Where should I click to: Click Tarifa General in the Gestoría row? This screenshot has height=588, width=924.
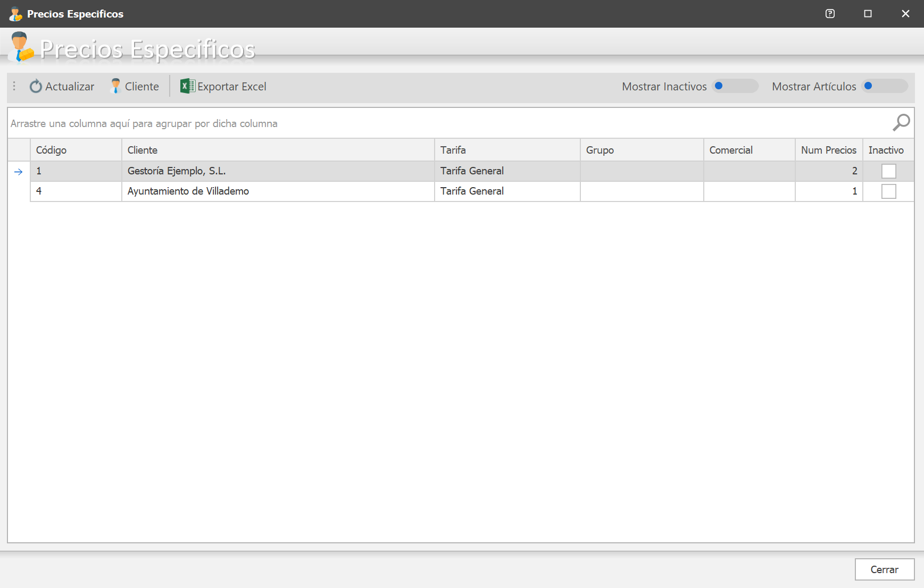[507, 171]
